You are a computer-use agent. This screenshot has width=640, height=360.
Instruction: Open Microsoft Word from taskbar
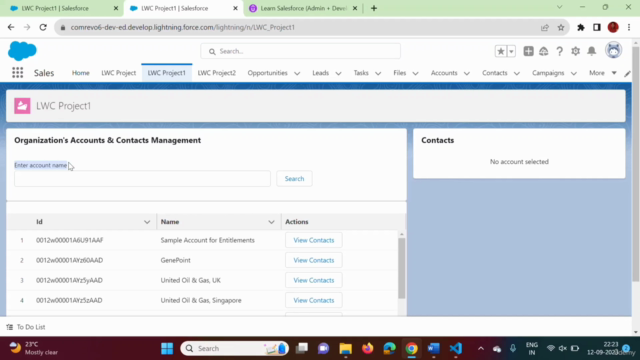(x=433, y=348)
